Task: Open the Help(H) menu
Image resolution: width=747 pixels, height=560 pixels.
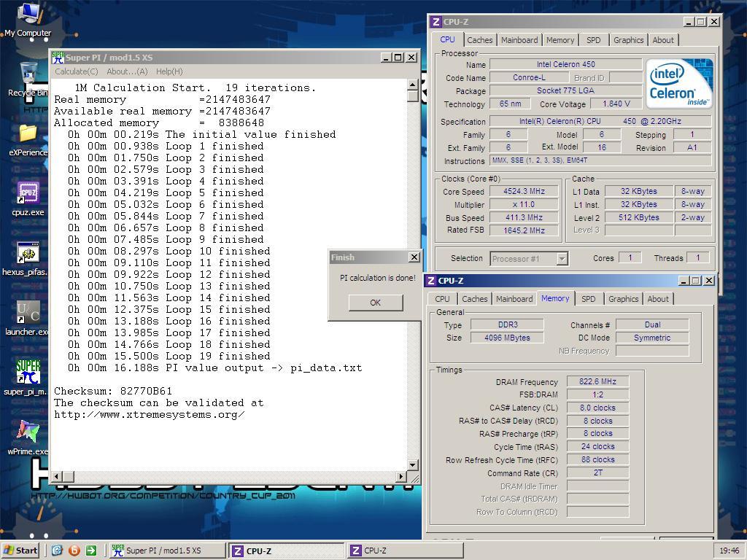Action: point(169,71)
